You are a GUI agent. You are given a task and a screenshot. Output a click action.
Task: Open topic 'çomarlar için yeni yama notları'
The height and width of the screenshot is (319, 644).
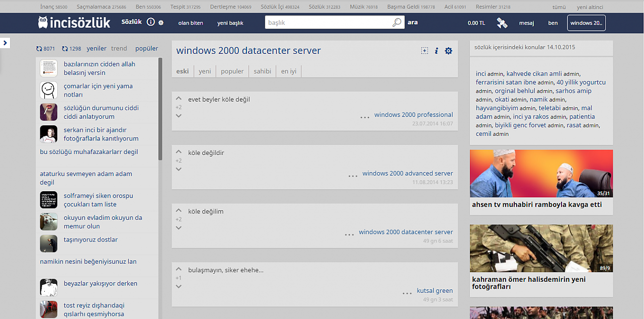98,90
